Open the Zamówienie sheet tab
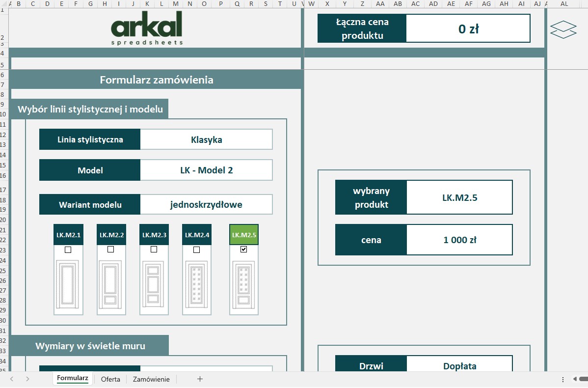The height and width of the screenshot is (388, 588). click(151, 379)
